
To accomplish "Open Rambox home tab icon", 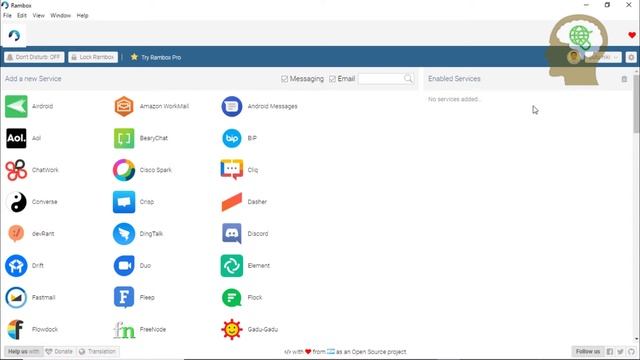I will 14,36.
